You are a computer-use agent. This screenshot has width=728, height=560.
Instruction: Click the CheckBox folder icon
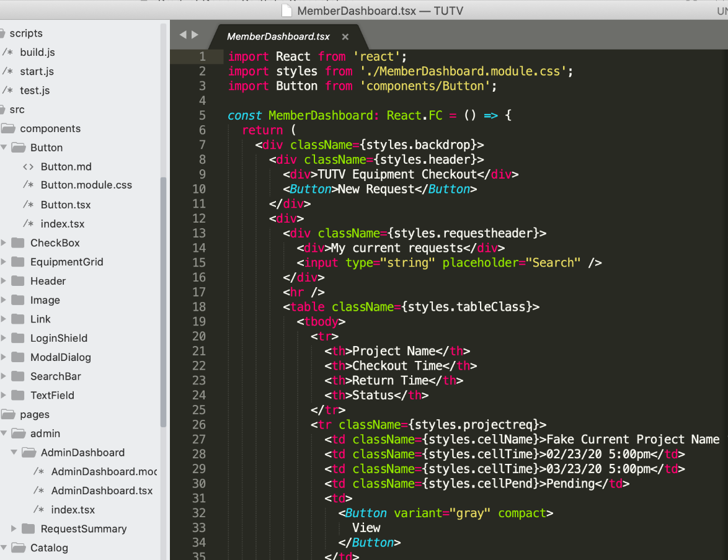tap(18, 242)
